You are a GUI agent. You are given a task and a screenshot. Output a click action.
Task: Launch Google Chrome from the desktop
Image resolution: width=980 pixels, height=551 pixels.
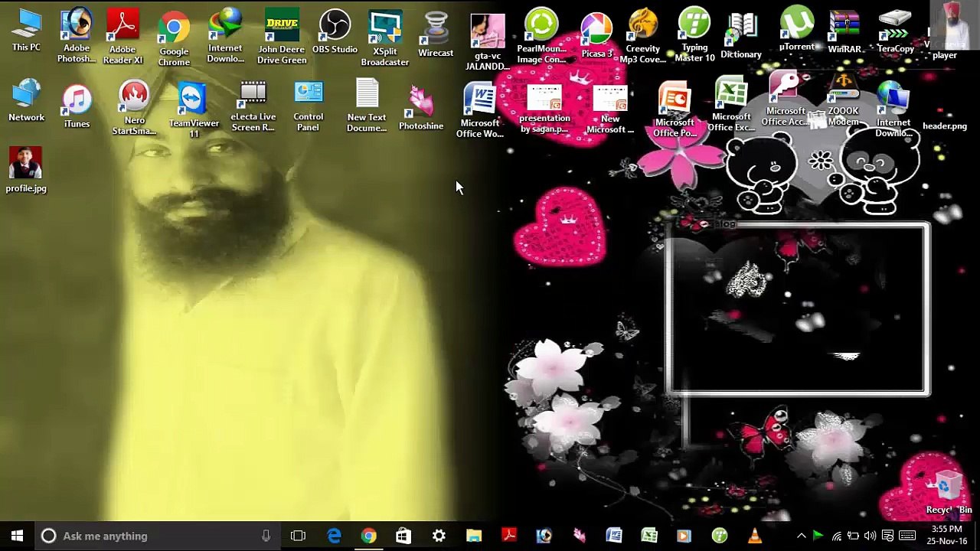174,38
